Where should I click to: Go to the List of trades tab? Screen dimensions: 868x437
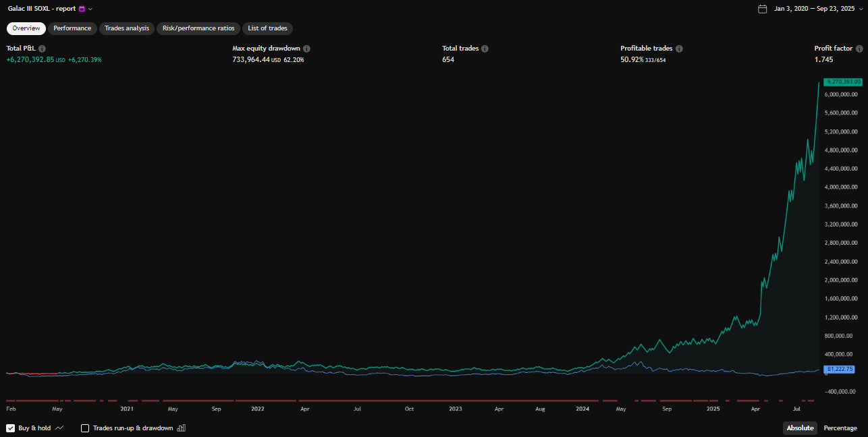[267, 28]
